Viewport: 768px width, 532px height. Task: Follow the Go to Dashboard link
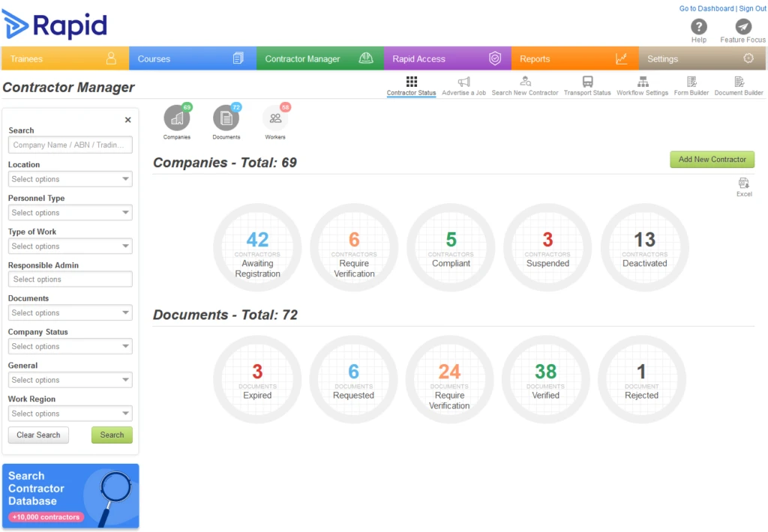(706, 8)
